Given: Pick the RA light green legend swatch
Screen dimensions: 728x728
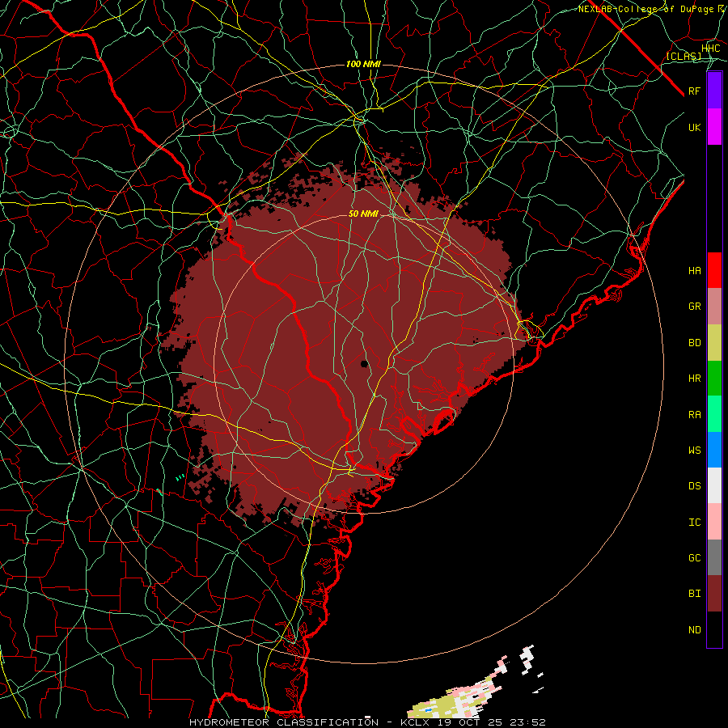Looking at the screenshot, I should pyautogui.click(x=714, y=414).
